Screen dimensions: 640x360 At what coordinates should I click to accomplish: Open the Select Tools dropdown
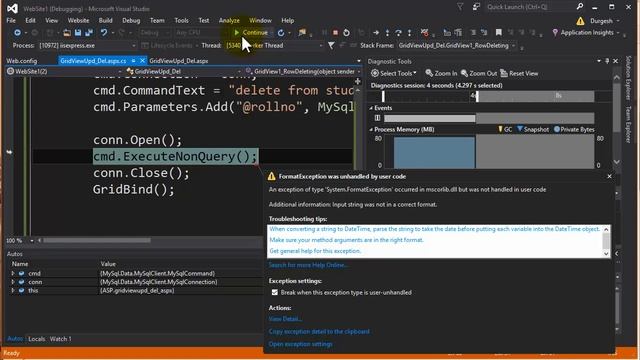393,73
